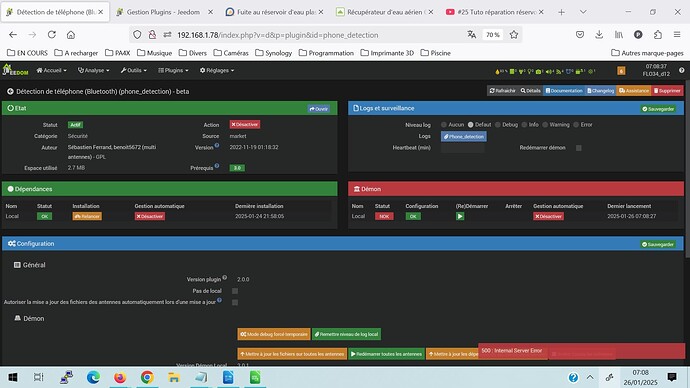
Task: Open the Réglages dropdown menu
Action: (x=217, y=70)
